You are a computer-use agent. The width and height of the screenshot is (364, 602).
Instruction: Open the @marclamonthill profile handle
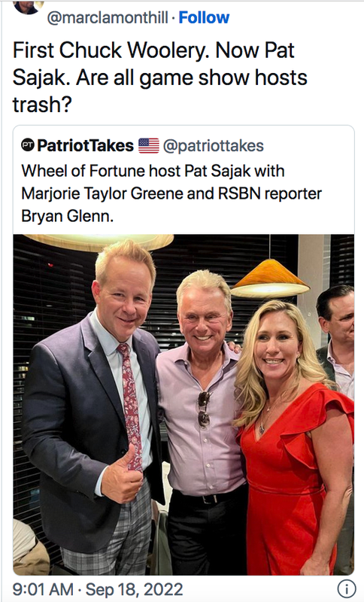[x=108, y=17]
